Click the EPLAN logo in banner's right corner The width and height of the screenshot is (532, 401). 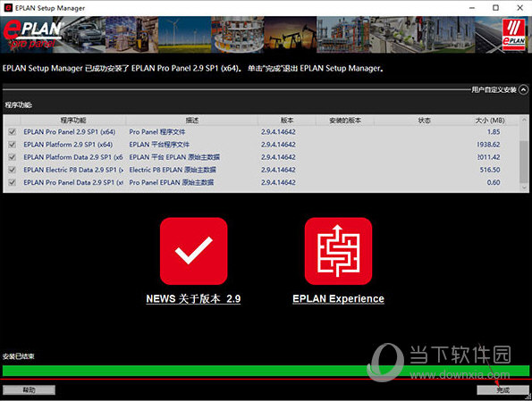(513, 35)
